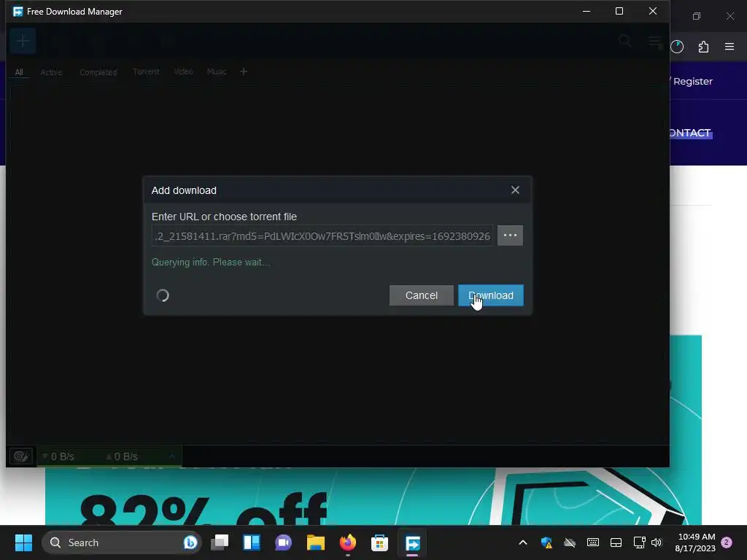Screen dimensions: 747x560
Task: Click the plus add-download button in toolbar
Action: (x=23, y=41)
